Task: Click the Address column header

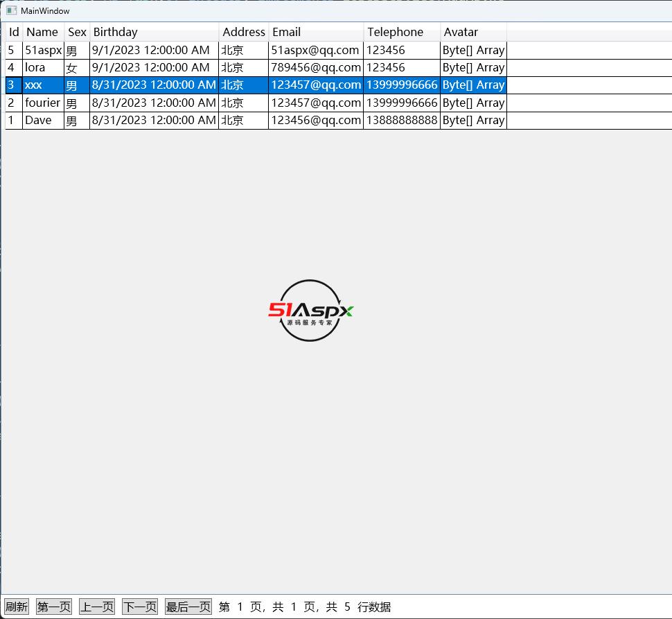Action: click(x=243, y=32)
